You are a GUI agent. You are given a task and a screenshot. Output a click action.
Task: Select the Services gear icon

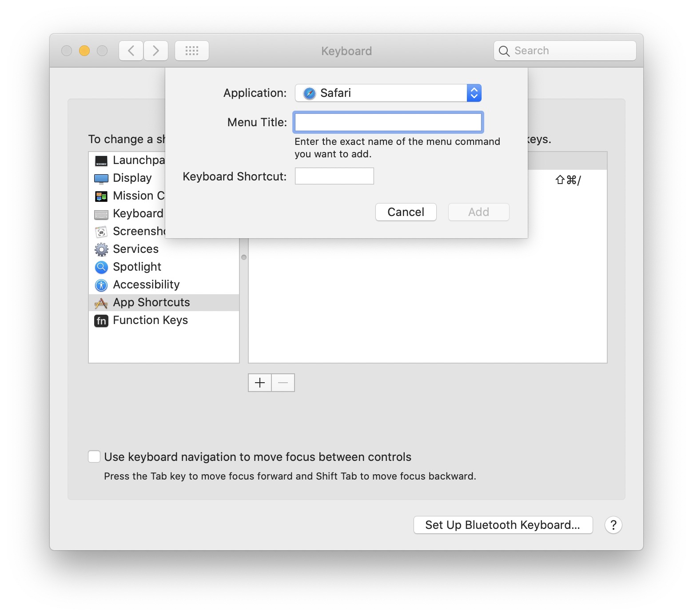click(x=101, y=249)
